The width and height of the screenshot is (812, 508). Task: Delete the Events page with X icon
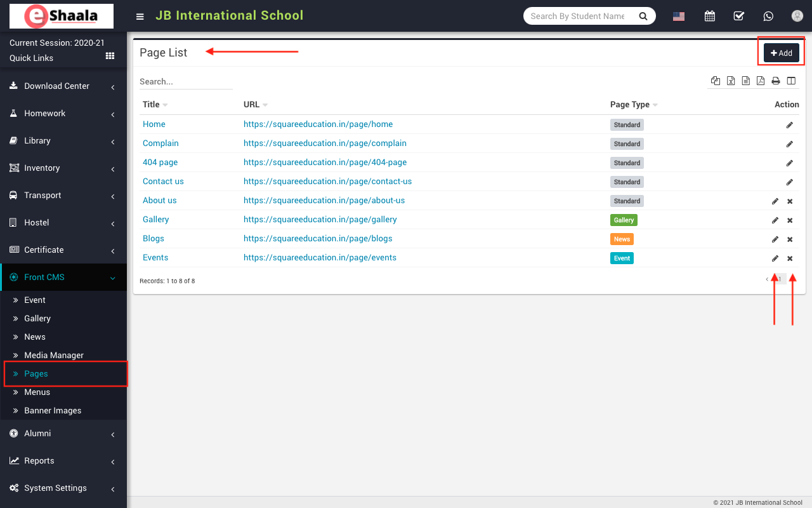click(x=790, y=258)
